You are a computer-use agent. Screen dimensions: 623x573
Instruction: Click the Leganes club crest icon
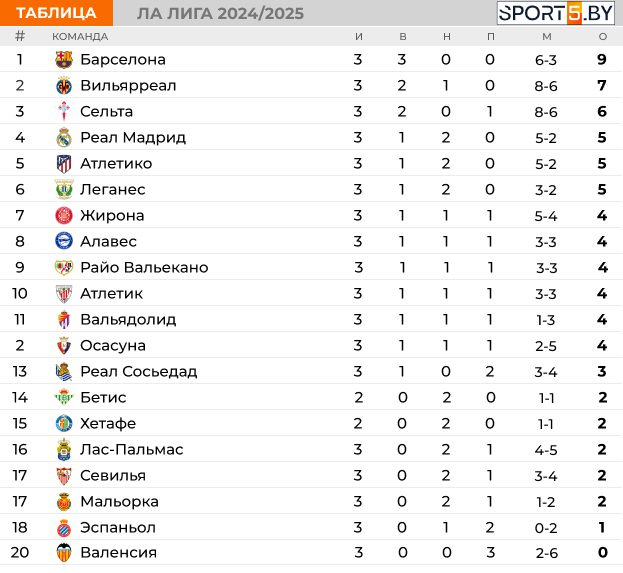tap(64, 190)
